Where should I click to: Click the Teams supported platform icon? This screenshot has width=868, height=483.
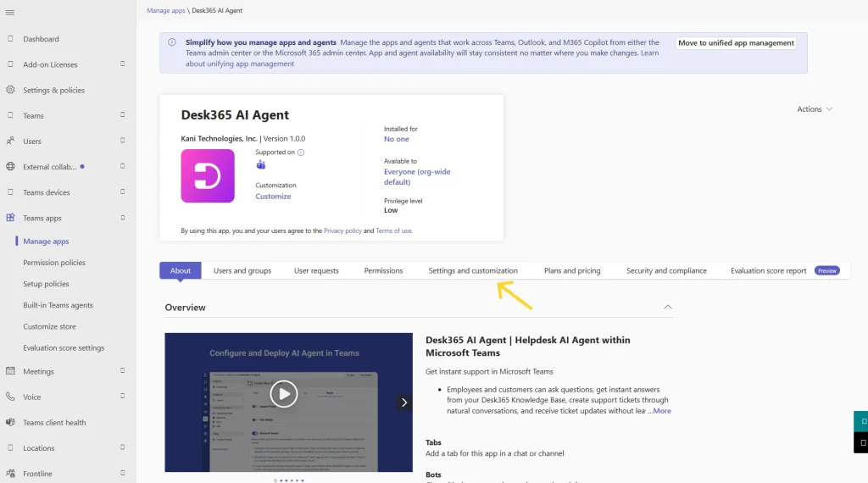(x=261, y=164)
